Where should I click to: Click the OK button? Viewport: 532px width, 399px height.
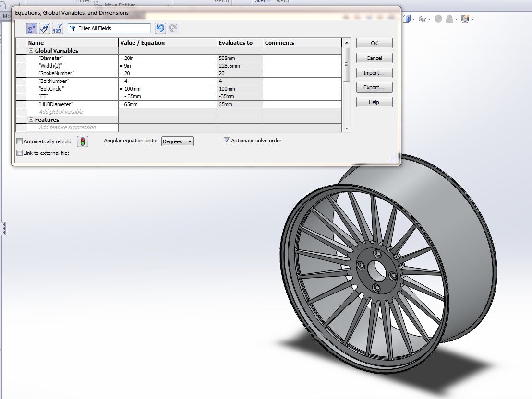pyautogui.click(x=374, y=43)
